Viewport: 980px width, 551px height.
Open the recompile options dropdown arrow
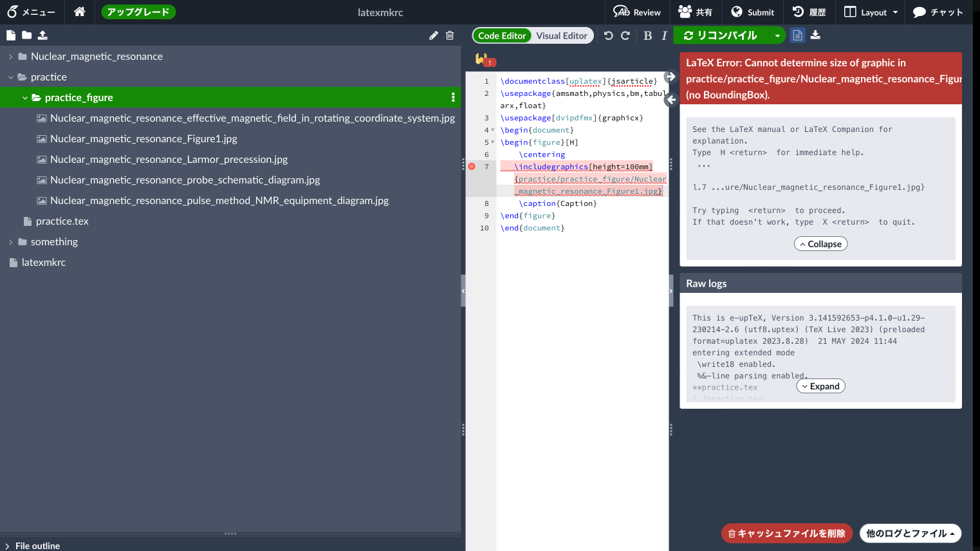[777, 35]
